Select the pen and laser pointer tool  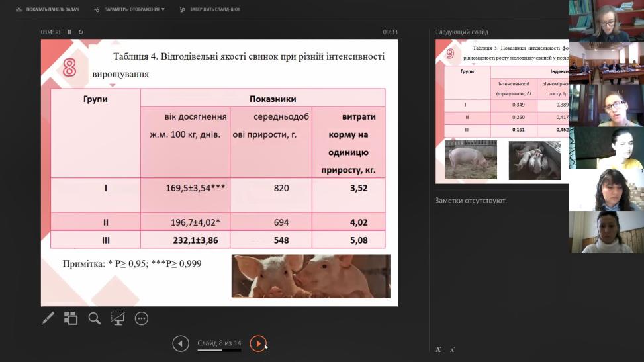pos(48,318)
